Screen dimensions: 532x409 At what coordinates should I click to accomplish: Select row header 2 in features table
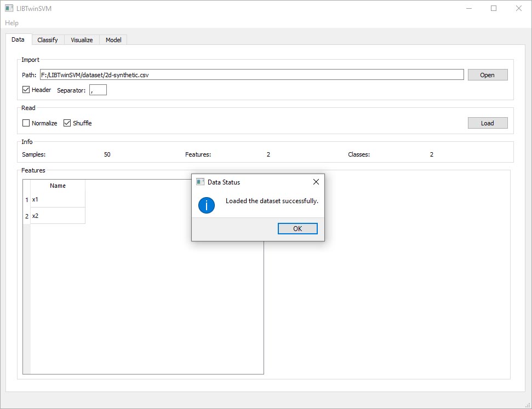[27, 216]
